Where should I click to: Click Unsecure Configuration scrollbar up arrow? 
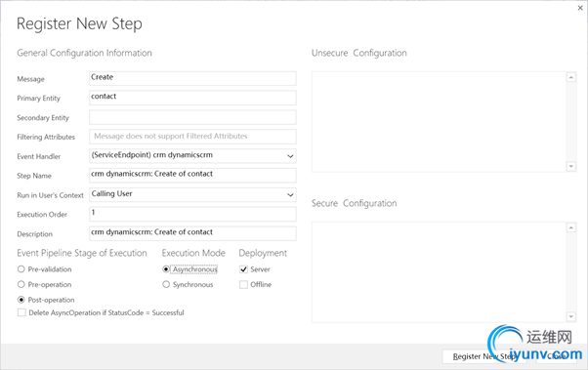coord(571,77)
